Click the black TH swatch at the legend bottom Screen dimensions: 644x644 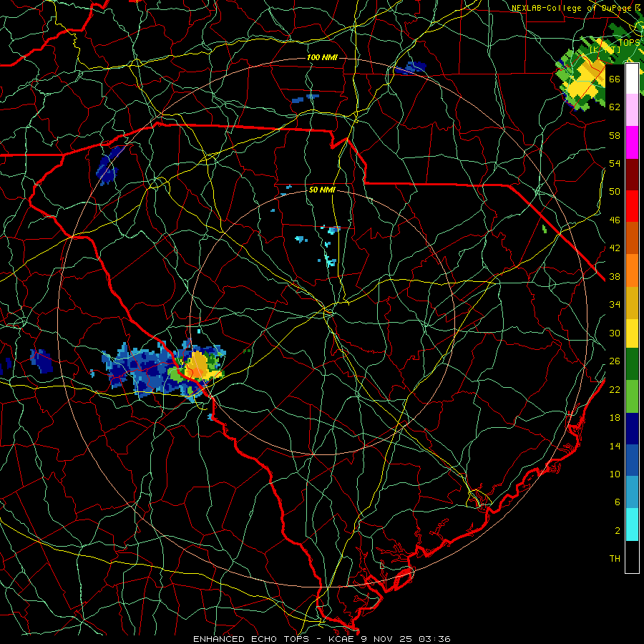point(632,557)
